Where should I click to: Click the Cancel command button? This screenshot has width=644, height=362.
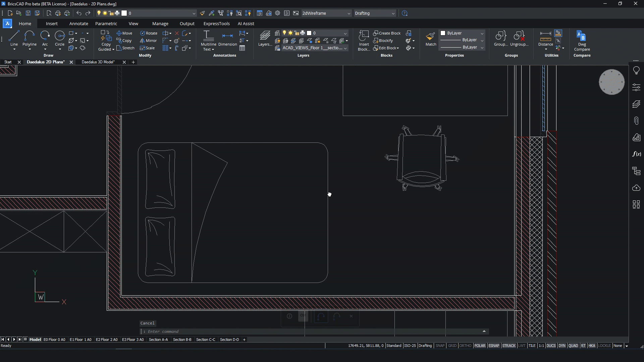(x=147, y=323)
